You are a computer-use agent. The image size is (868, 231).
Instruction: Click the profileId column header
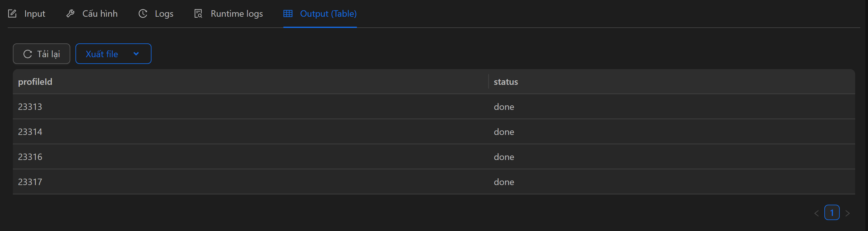click(x=35, y=82)
